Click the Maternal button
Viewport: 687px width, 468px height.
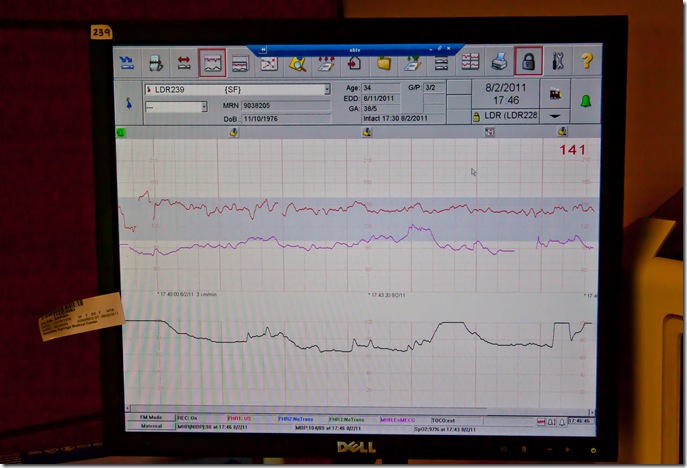point(151,426)
